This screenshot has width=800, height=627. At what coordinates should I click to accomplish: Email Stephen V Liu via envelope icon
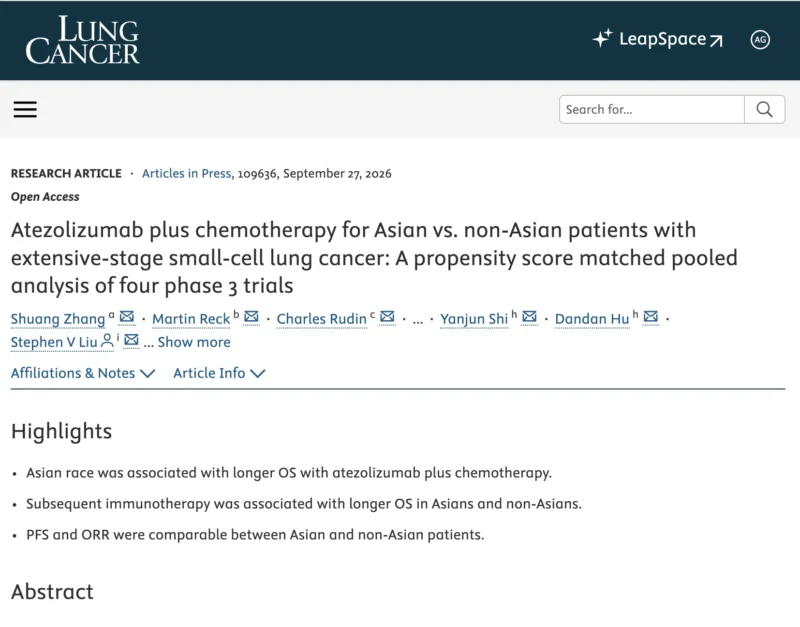tap(131, 340)
